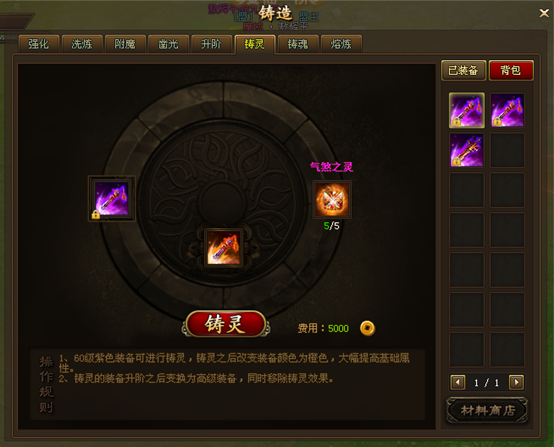Viewport: 554px width, 447px height.
Task: Select the second purple weapon in inventory
Action: (507, 110)
